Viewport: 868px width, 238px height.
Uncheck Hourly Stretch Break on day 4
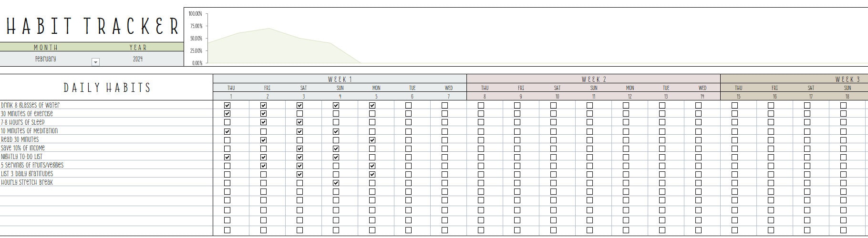click(336, 183)
